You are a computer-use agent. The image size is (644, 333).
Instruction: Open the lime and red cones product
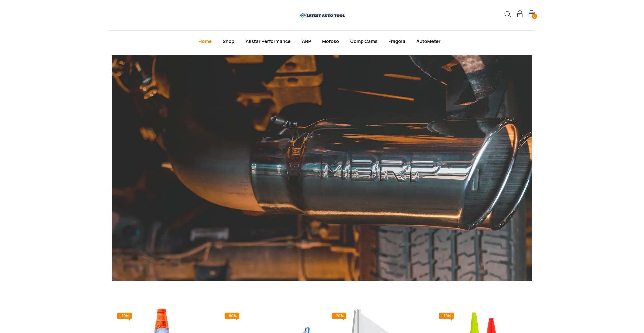click(x=483, y=323)
